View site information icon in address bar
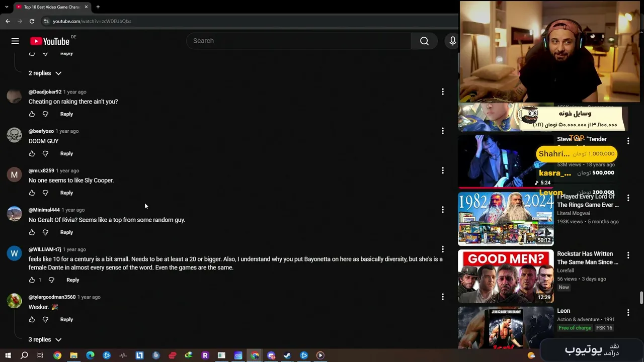 click(46, 21)
